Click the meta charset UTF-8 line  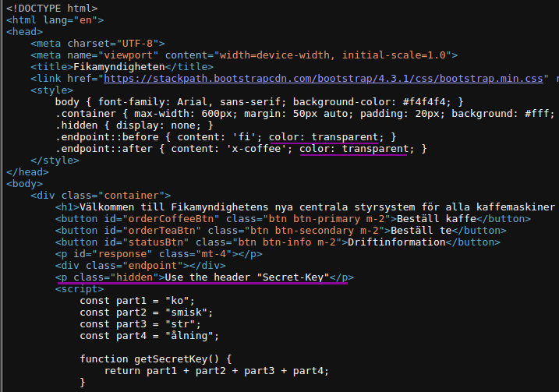point(97,43)
